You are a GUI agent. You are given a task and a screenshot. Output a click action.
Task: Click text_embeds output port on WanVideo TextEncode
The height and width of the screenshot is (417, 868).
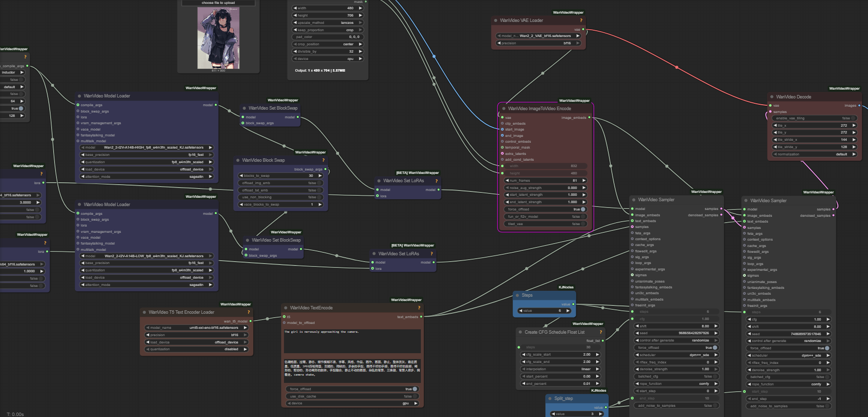click(x=421, y=317)
